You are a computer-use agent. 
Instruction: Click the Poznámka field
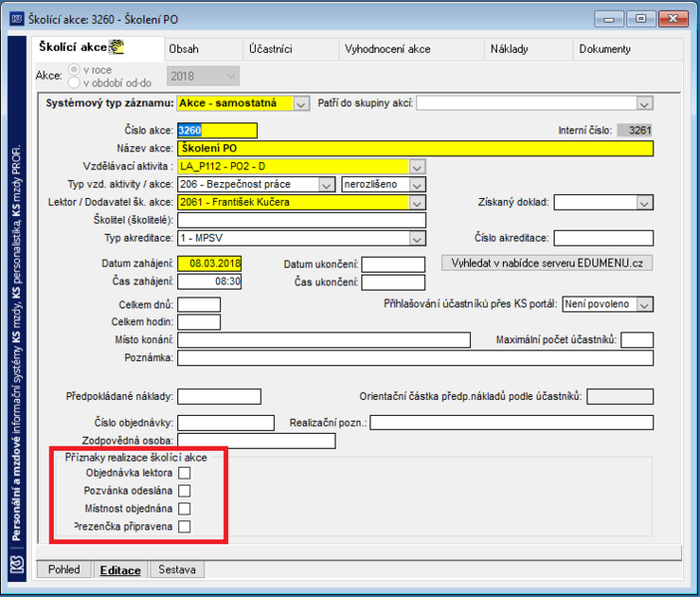coord(415,358)
